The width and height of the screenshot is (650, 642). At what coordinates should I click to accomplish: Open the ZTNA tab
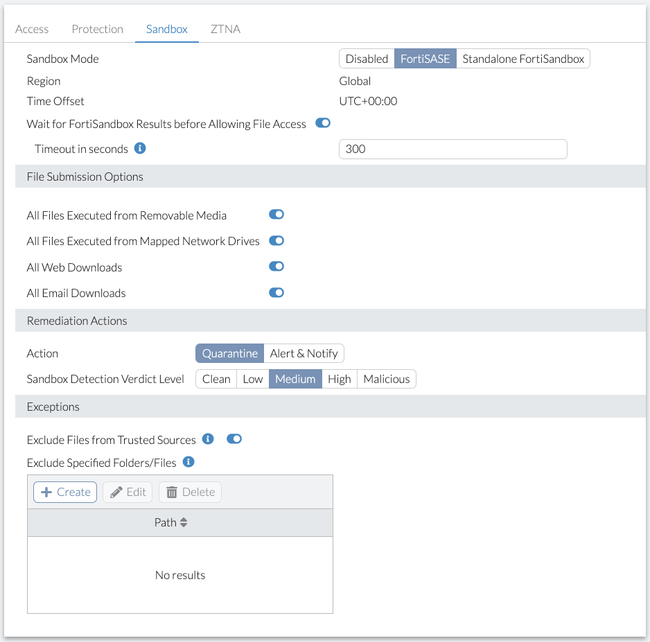(225, 29)
